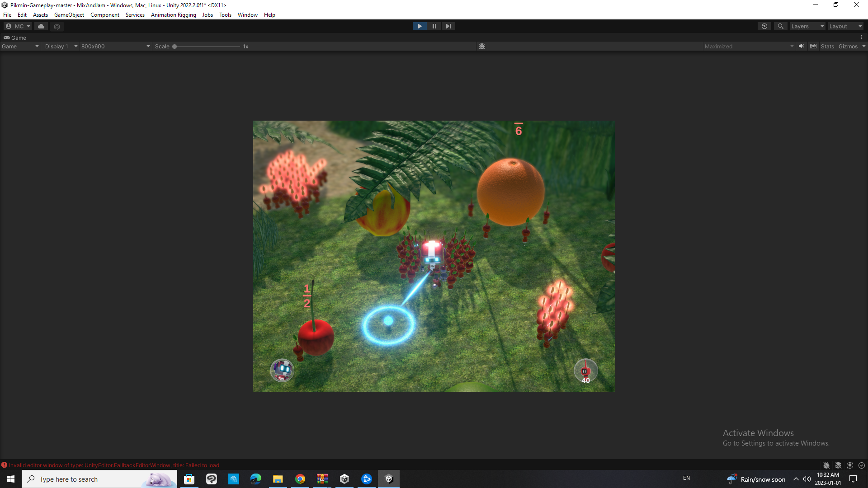Click the glowing blue target ring
Image resolution: width=868 pixels, height=488 pixels.
coord(388,324)
